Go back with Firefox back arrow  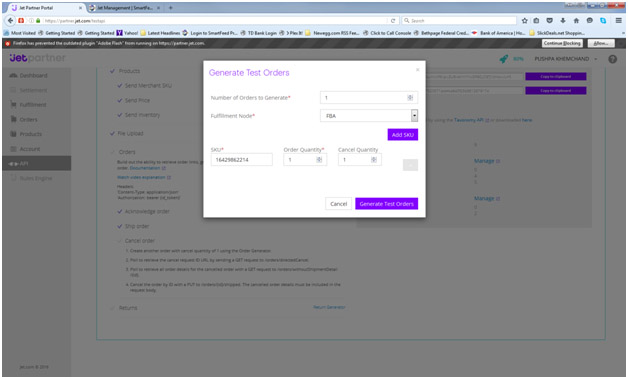click(10, 20)
